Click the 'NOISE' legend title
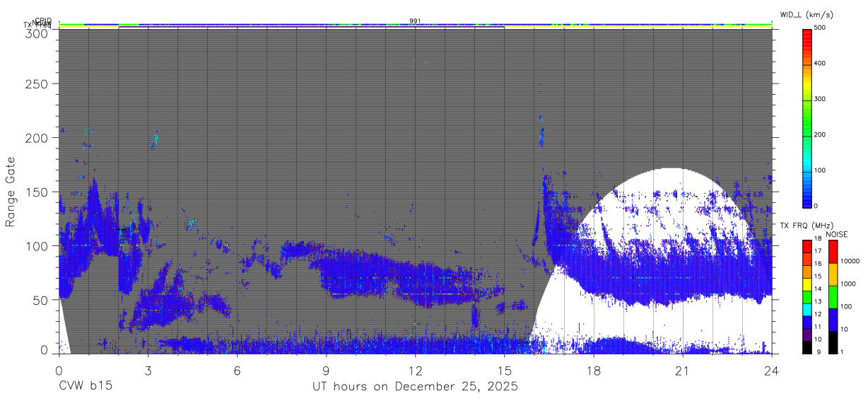Image resolution: width=868 pixels, height=401 pixels. click(x=837, y=234)
